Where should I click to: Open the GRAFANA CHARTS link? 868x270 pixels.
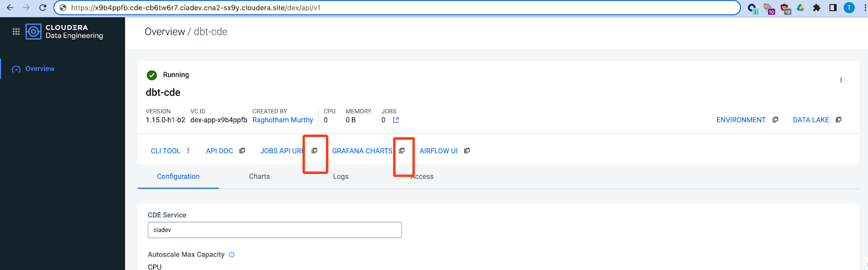[x=362, y=151]
